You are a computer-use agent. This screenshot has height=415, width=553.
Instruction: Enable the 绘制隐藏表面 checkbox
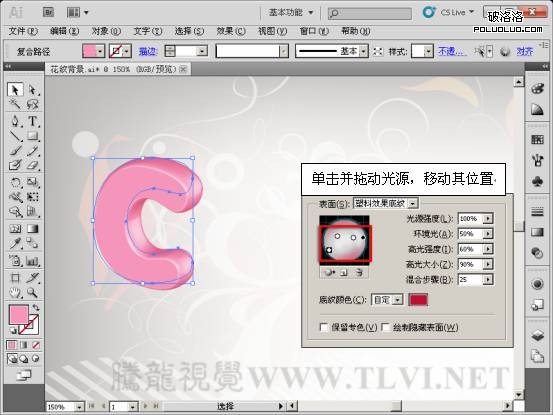pos(385,327)
